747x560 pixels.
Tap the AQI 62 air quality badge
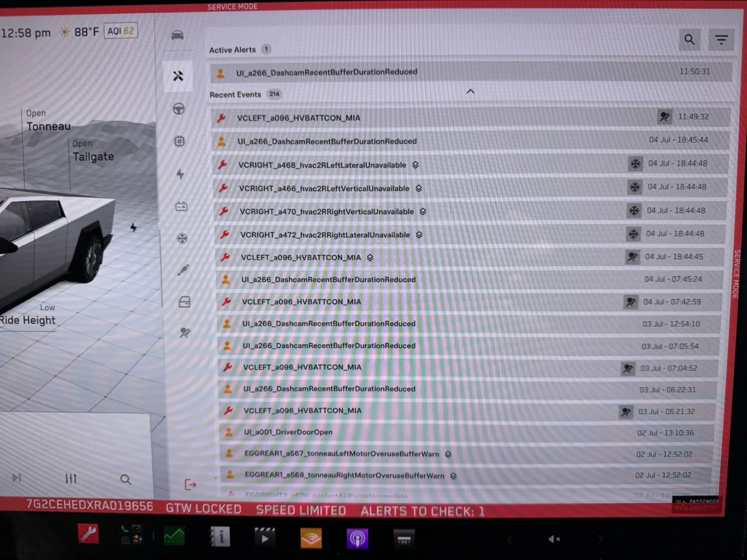[x=121, y=31]
